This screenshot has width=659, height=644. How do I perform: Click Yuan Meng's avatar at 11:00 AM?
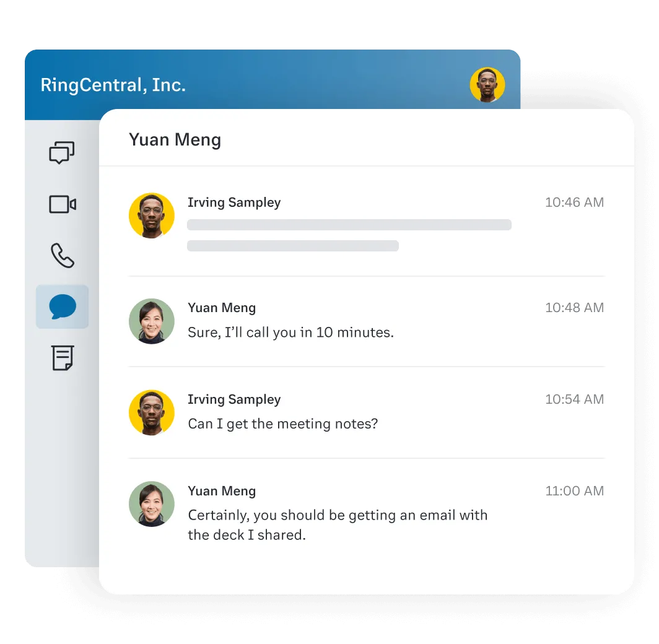(x=151, y=504)
